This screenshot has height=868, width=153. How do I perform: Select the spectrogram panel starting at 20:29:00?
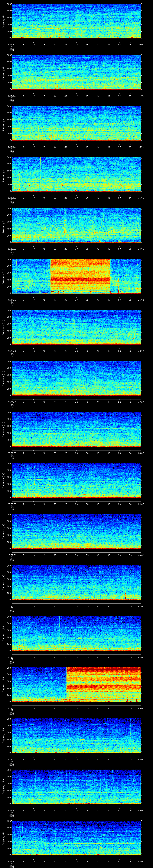click(77, 21)
